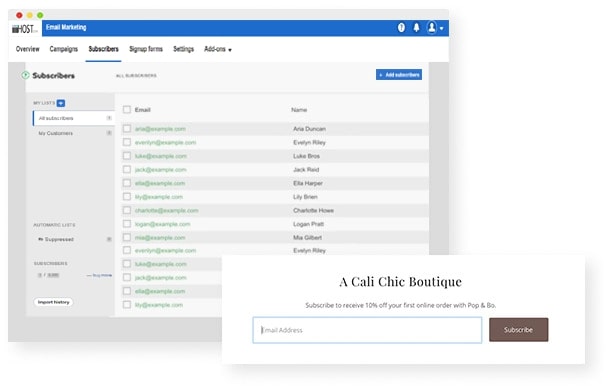Click the Email Address input field
This screenshot has height=390, width=610.
(367, 330)
